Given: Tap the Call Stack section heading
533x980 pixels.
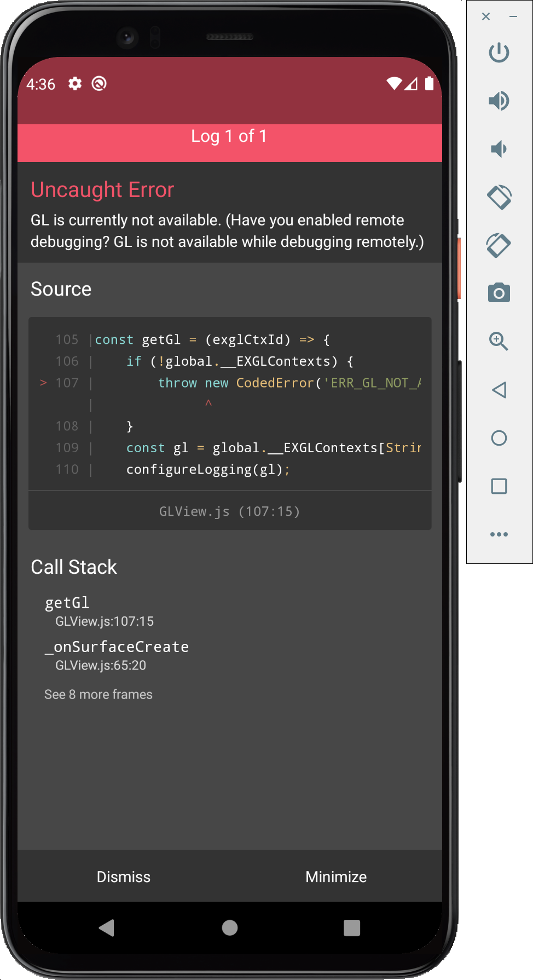Looking at the screenshot, I should 74,567.
